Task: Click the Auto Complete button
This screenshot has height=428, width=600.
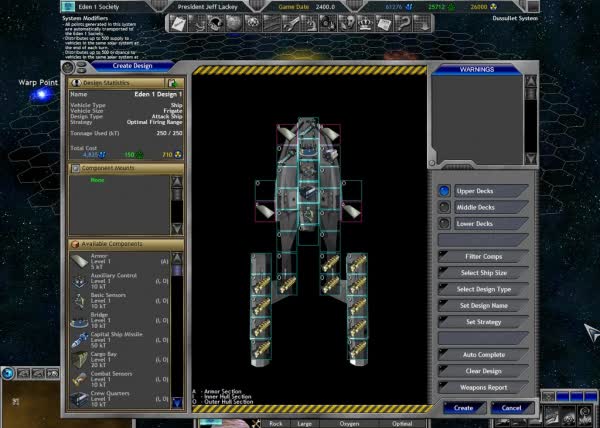Action: pyautogui.click(x=483, y=355)
